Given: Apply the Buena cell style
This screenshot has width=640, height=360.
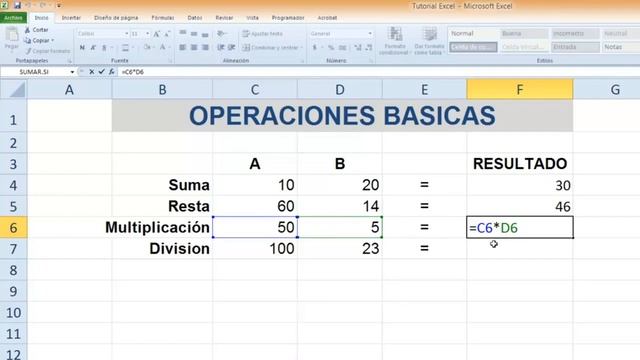Looking at the screenshot, I should pyautogui.click(x=524, y=33).
